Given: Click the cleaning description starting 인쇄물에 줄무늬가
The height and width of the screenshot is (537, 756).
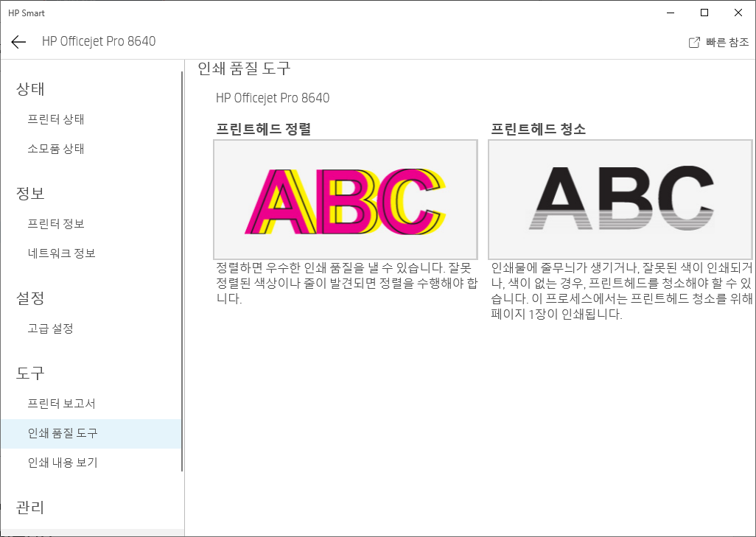Looking at the screenshot, I should [x=621, y=291].
